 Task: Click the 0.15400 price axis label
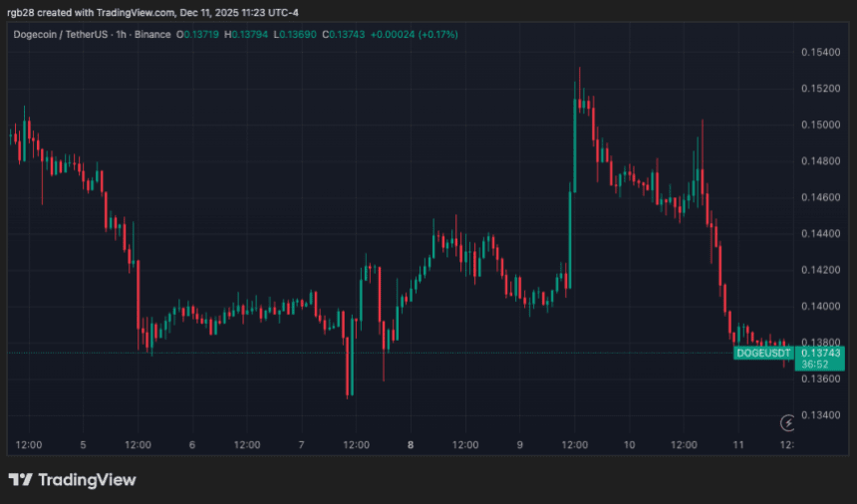820,53
